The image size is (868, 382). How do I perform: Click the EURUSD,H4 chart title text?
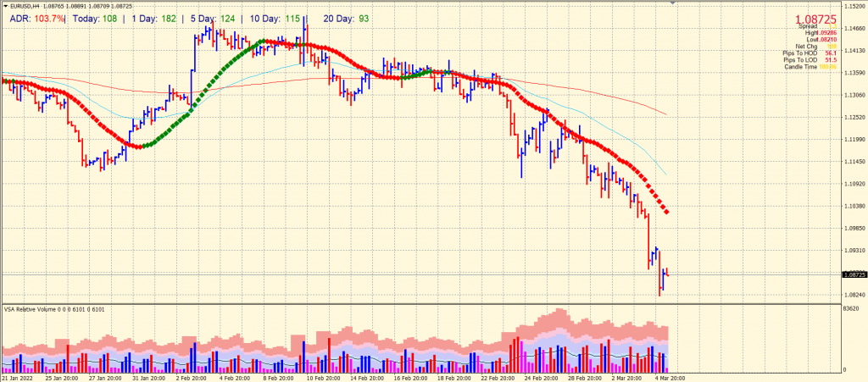click(26, 5)
